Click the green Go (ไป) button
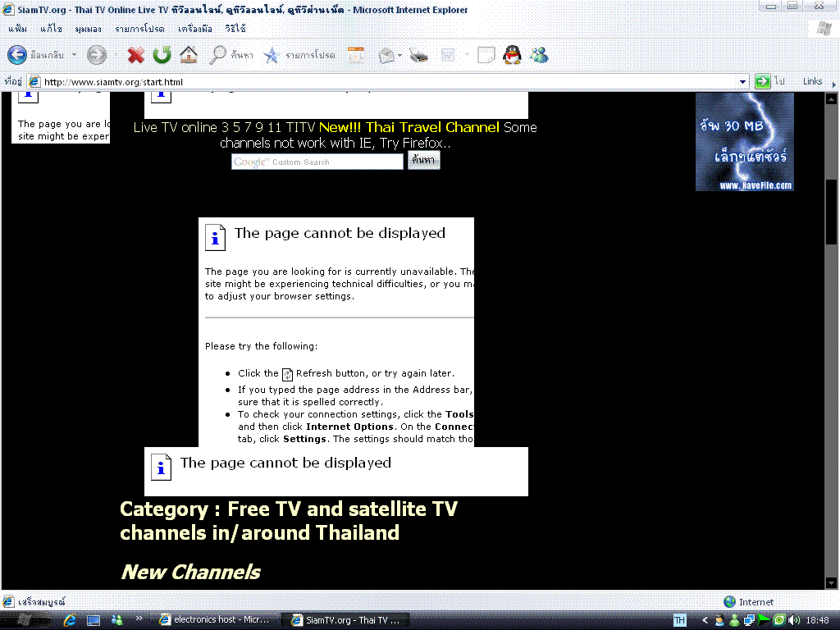The width and height of the screenshot is (840, 630). tap(769, 81)
